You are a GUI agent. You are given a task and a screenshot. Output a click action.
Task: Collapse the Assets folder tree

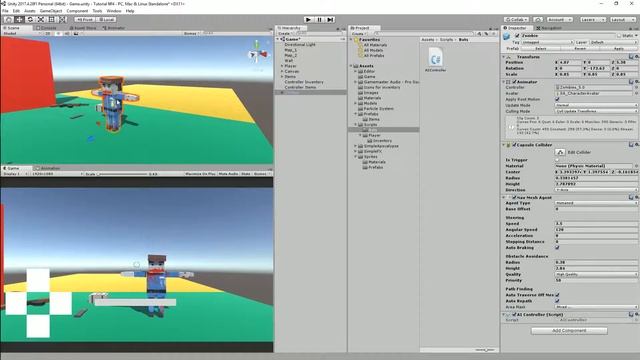pos(351,66)
